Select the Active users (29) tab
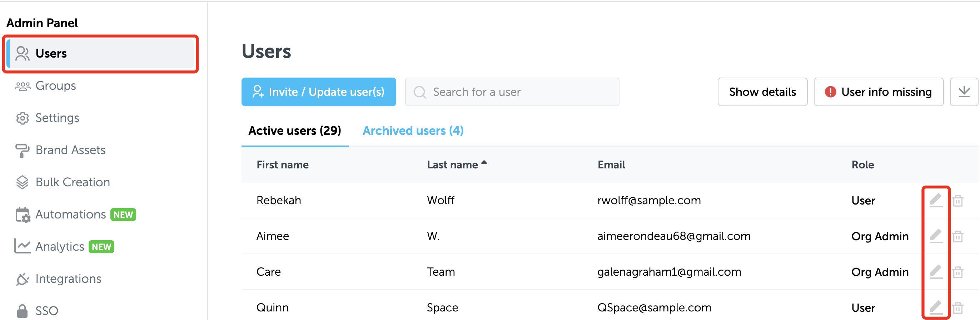Viewport: 980px width, 320px height. (294, 131)
